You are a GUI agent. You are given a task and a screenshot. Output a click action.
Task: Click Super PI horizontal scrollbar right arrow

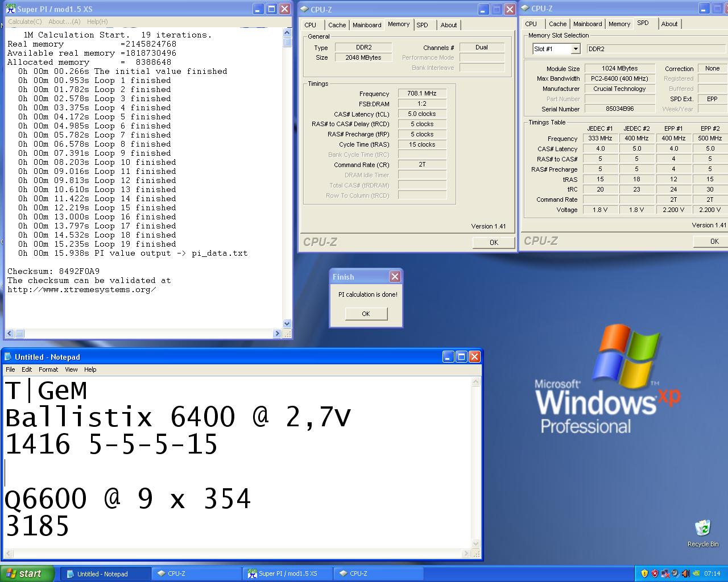(278, 334)
